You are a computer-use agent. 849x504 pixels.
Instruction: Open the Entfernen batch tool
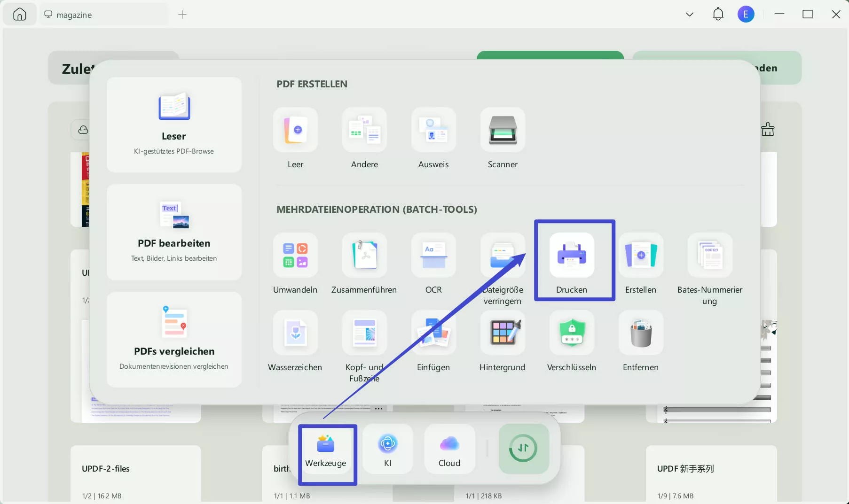click(x=641, y=333)
